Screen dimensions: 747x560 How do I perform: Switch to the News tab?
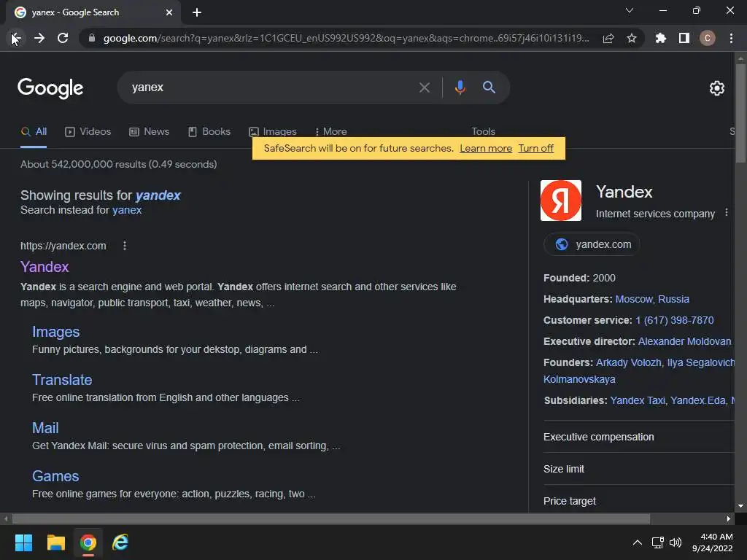[x=150, y=131]
